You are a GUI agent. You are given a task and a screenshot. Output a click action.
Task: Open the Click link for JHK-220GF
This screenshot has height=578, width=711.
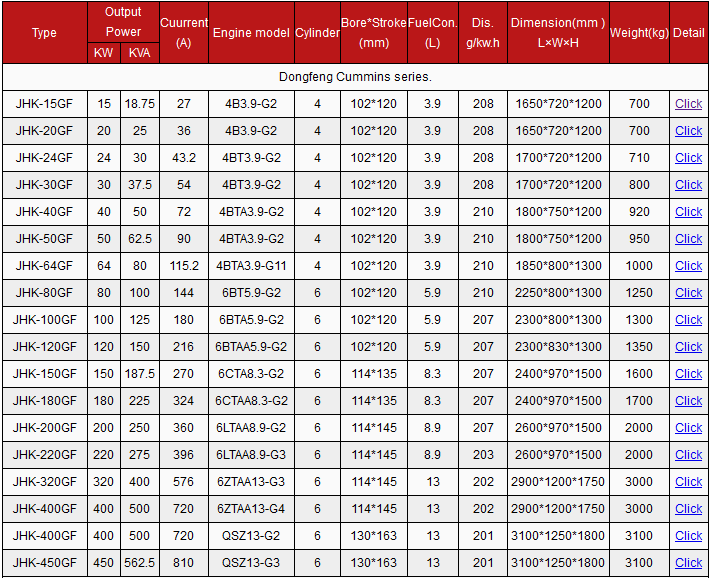coord(688,455)
